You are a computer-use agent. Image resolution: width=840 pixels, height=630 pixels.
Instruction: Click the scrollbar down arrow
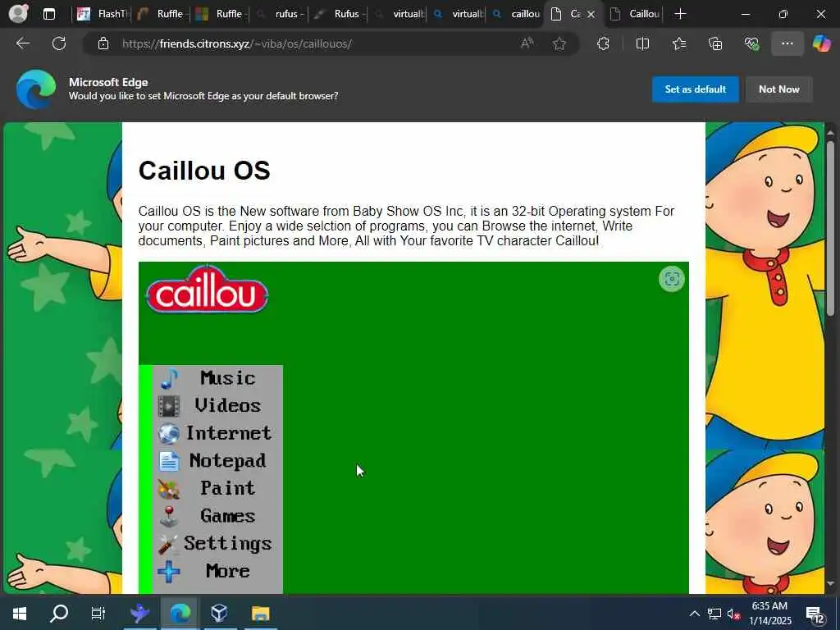point(830,584)
